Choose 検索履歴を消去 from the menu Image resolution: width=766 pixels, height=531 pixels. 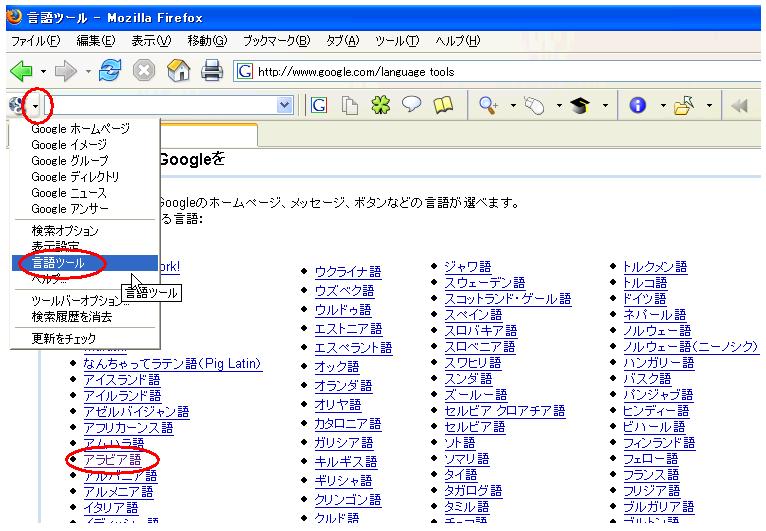[x=85, y=317]
